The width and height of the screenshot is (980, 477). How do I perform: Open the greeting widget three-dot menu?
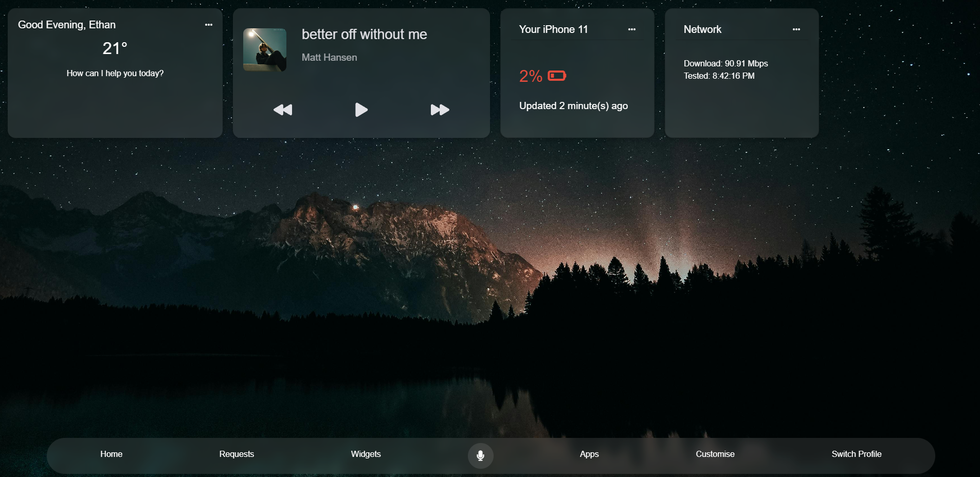[208, 25]
